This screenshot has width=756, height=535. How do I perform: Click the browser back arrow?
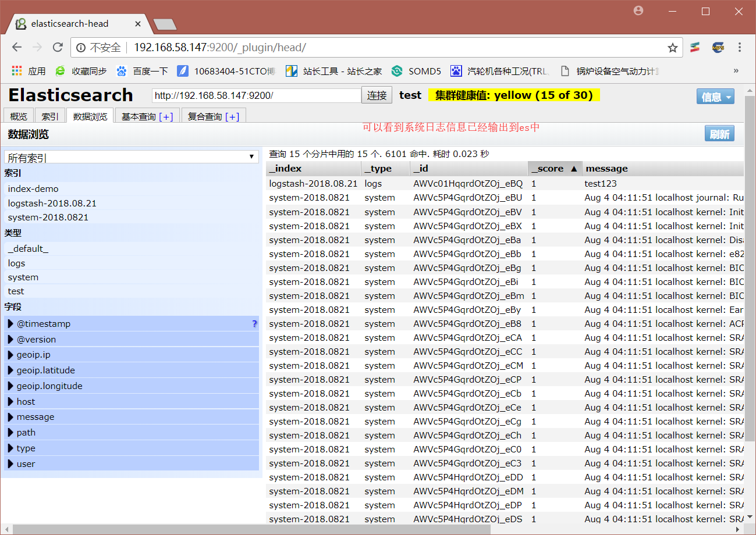17,48
